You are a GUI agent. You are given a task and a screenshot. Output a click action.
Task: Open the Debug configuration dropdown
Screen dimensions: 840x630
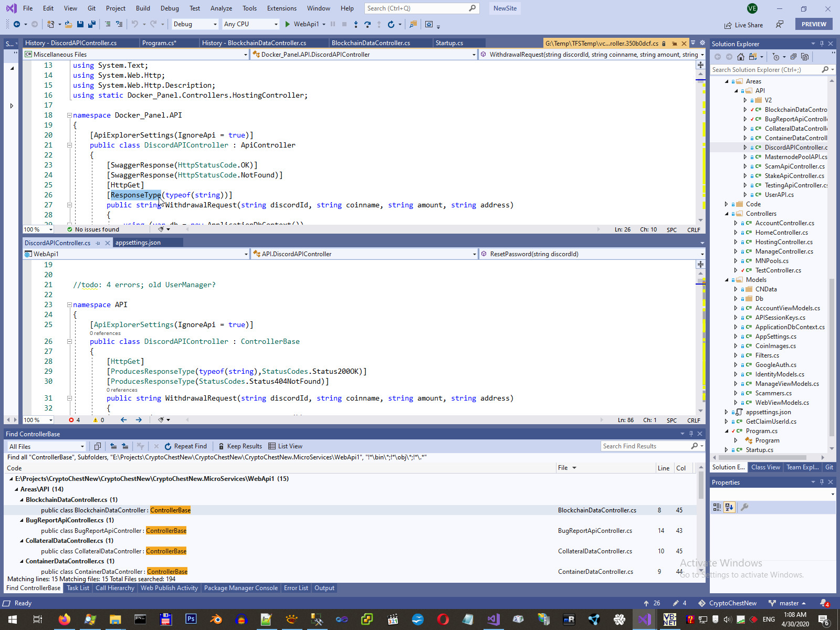pos(195,24)
